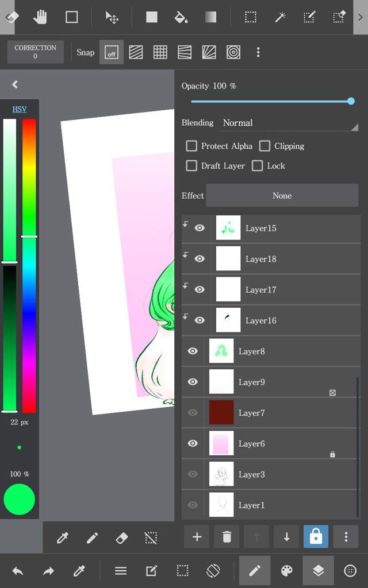This screenshot has width=368, height=588.
Task: Select the Move layer tool
Action: [x=112, y=18]
